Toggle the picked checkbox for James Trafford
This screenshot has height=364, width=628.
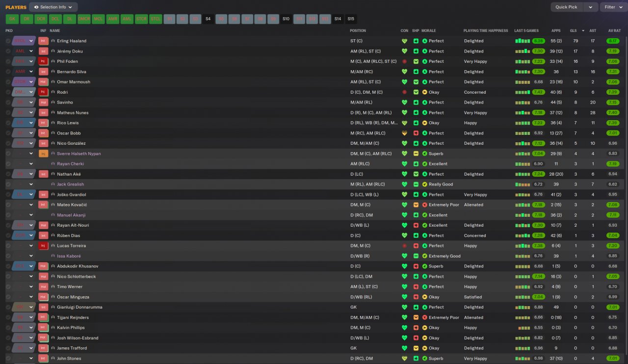tap(8, 348)
